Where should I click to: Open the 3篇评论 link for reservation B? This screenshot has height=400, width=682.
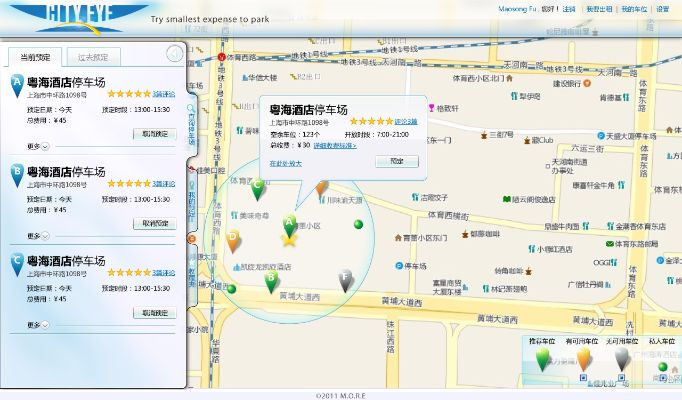(164, 184)
